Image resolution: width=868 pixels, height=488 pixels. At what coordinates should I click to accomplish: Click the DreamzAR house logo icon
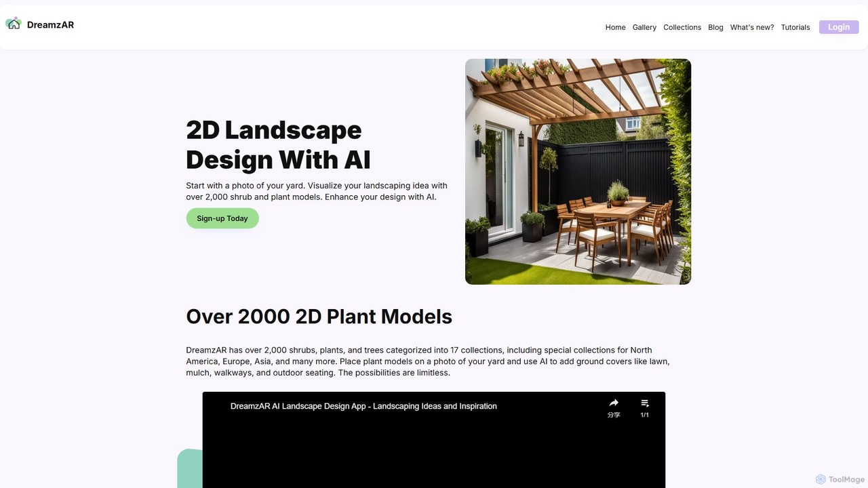click(x=14, y=24)
